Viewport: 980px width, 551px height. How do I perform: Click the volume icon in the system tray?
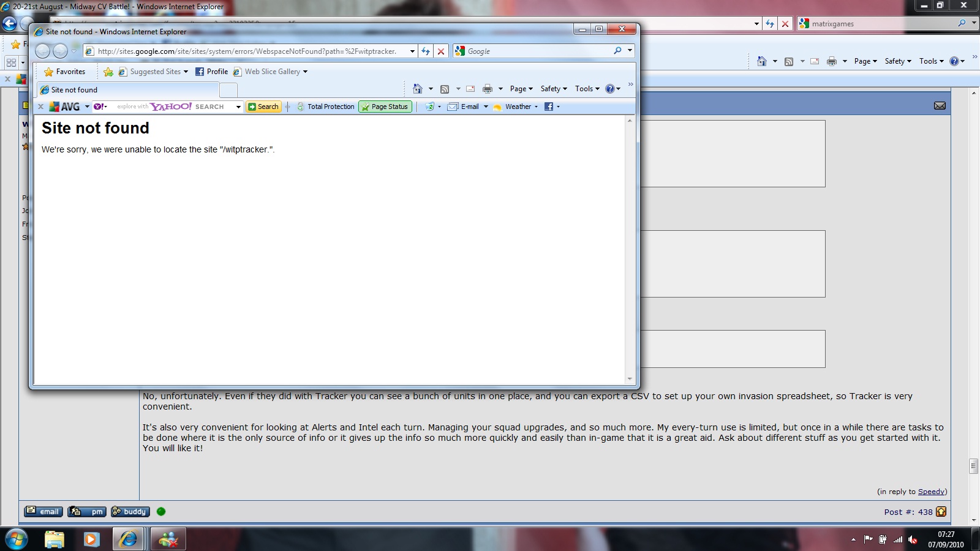[913, 539]
